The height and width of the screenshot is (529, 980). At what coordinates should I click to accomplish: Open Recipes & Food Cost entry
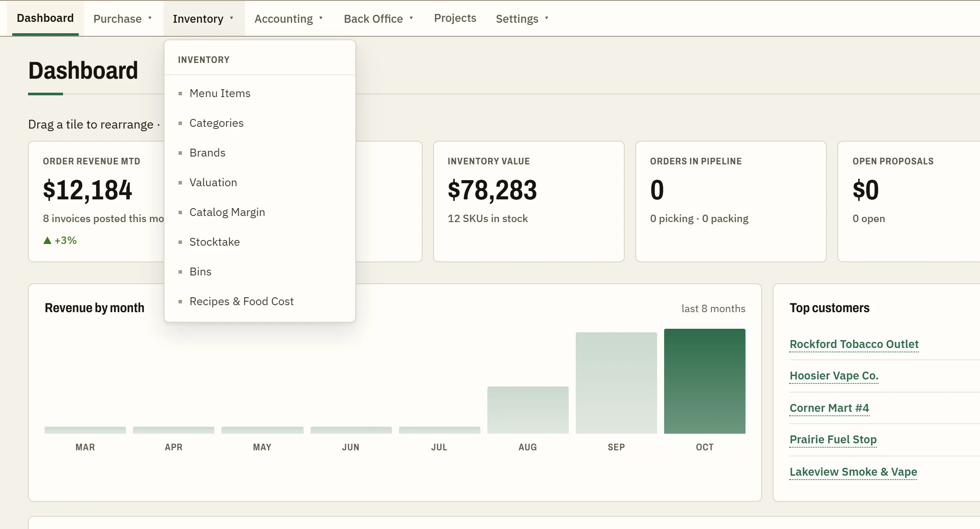[260, 301]
